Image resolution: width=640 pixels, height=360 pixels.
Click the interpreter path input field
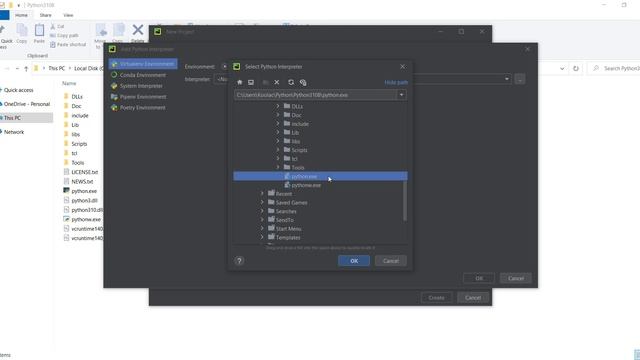pos(316,95)
